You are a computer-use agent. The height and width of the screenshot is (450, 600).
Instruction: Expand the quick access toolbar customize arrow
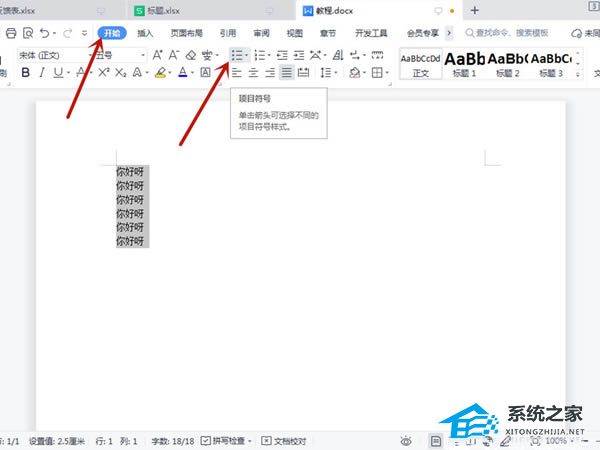coord(84,33)
